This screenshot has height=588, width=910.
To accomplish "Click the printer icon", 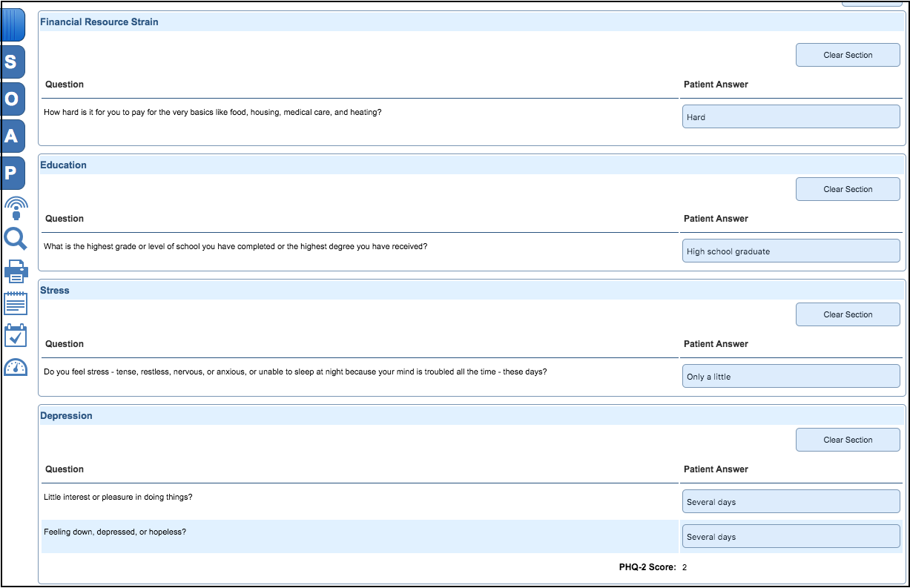I will [16, 272].
